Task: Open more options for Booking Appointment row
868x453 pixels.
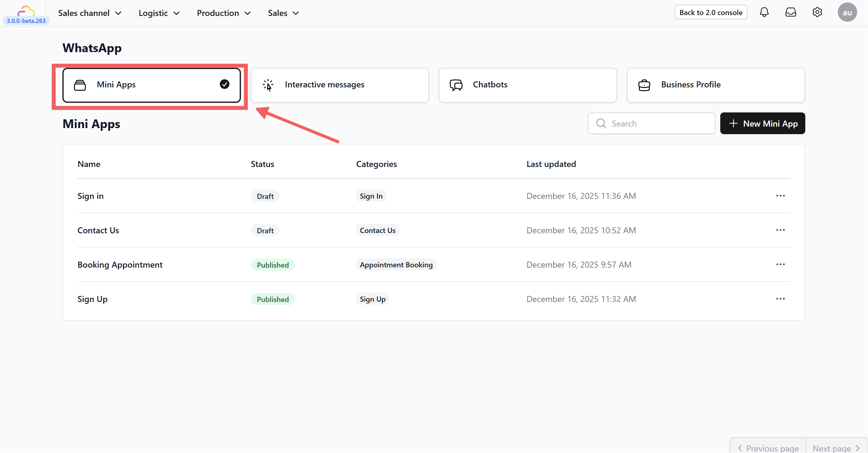Action: 780,264
